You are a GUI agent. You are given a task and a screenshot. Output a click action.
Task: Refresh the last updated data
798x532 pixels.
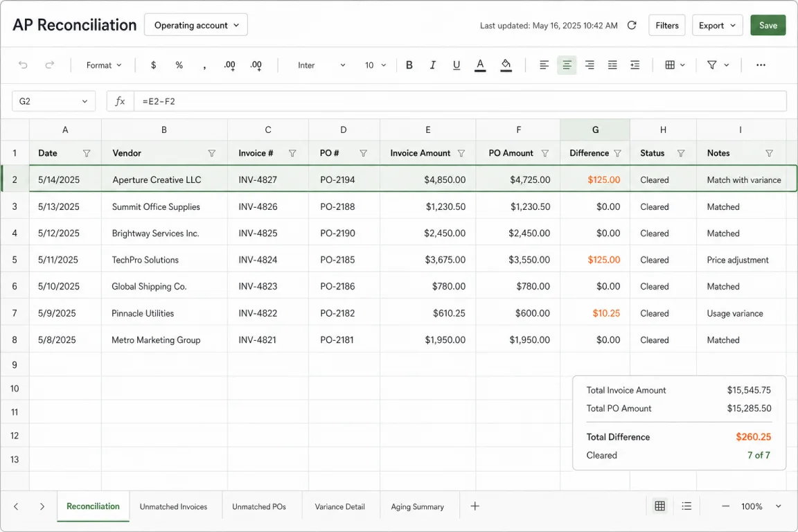click(x=632, y=26)
